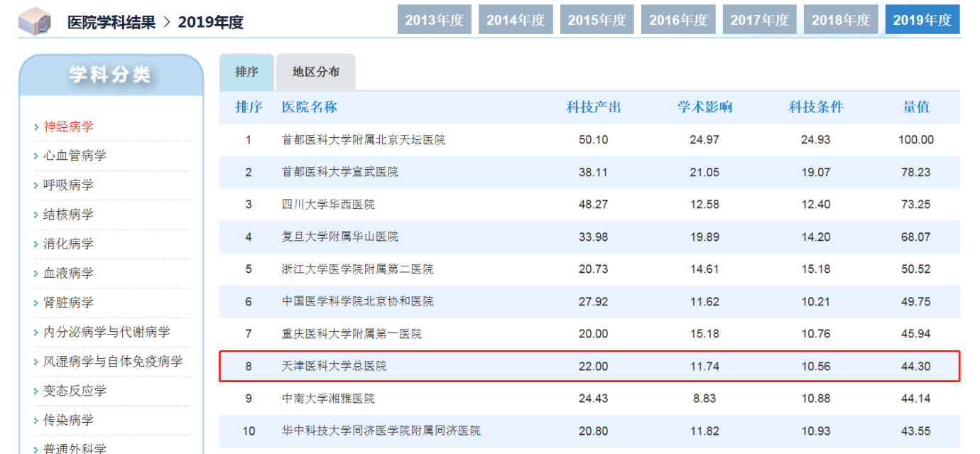980x454 pixels.
Task: Select 变态反应学 in the discipline list
Action: coord(75,391)
